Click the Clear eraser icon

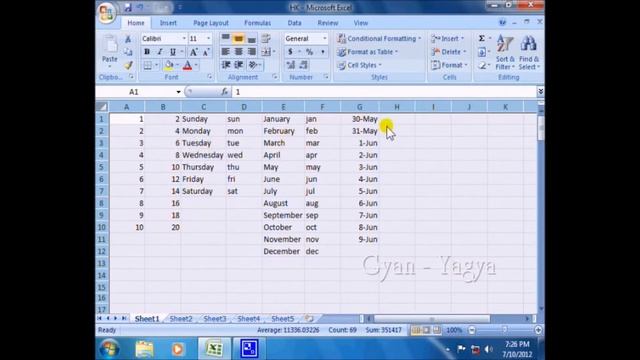click(x=482, y=65)
